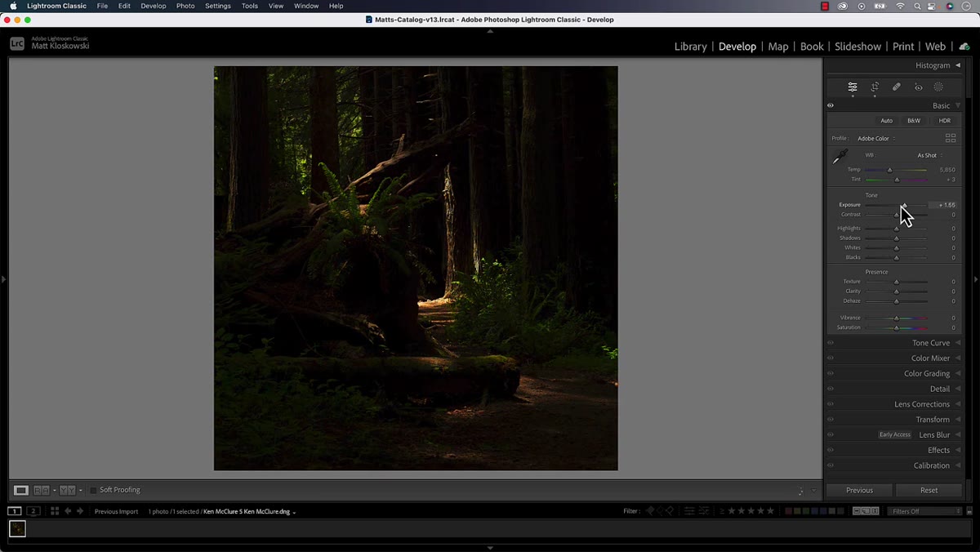Toggle the filter lock switch beside Filters Off
This screenshot has width=980, height=552.
(969, 511)
